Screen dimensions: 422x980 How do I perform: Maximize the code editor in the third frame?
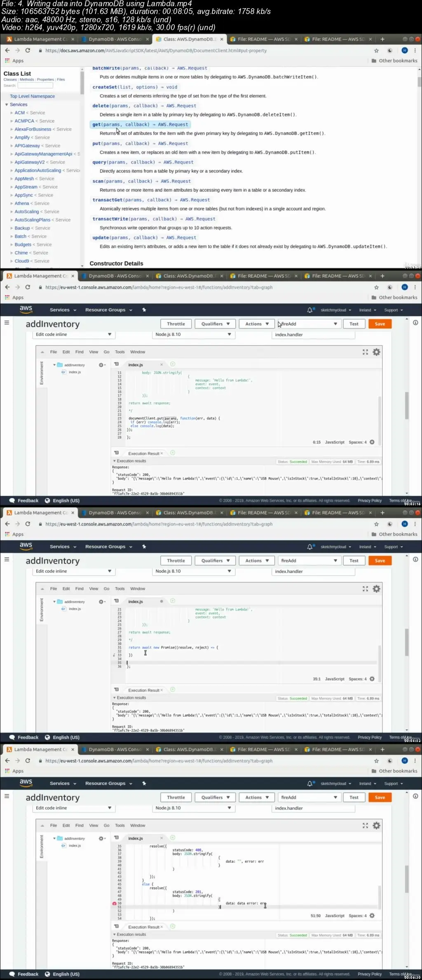pos(365,589)
